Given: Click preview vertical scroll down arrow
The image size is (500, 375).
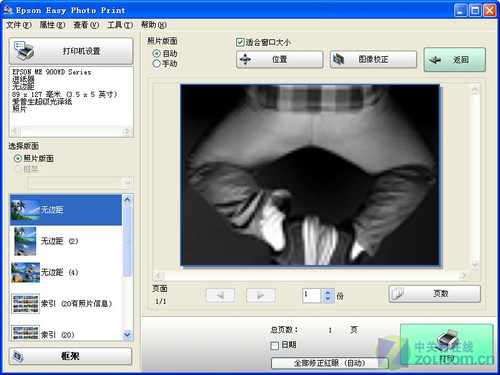Looking at the screenshot, I should 475,265.
